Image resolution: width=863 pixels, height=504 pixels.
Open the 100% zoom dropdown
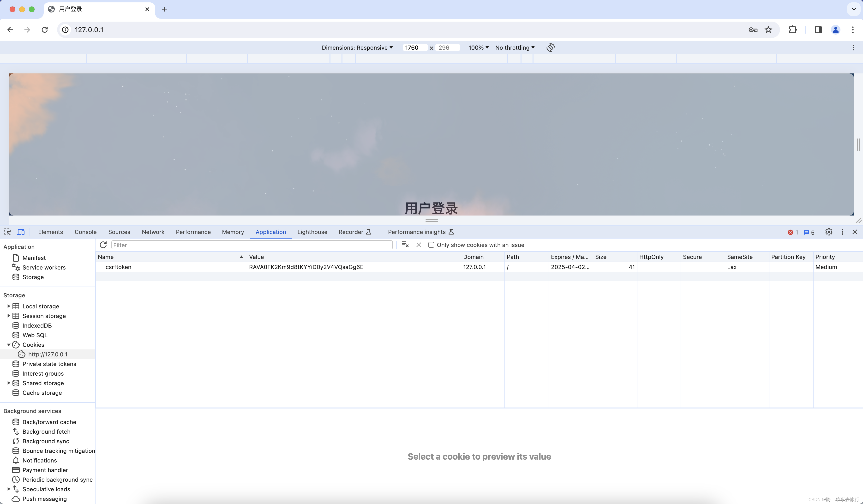point(478,47)
